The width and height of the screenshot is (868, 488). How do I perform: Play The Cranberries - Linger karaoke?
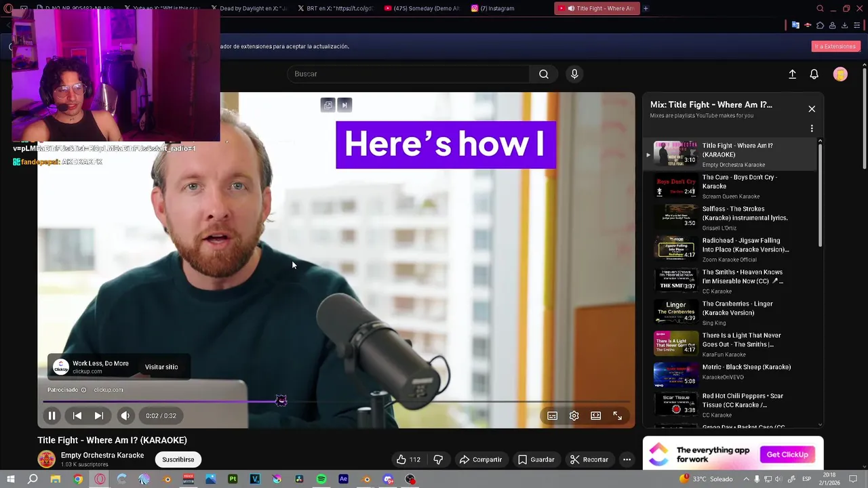coord(730,312)
